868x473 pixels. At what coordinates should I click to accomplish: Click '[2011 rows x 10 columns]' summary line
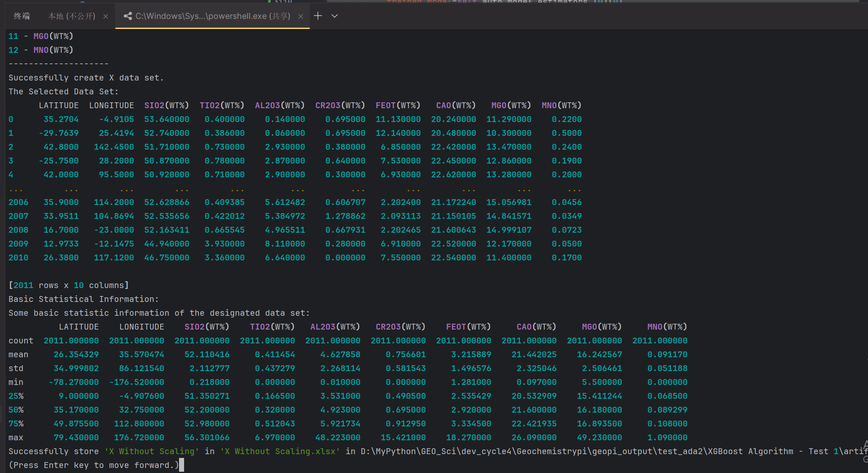[x=68, y=285]
